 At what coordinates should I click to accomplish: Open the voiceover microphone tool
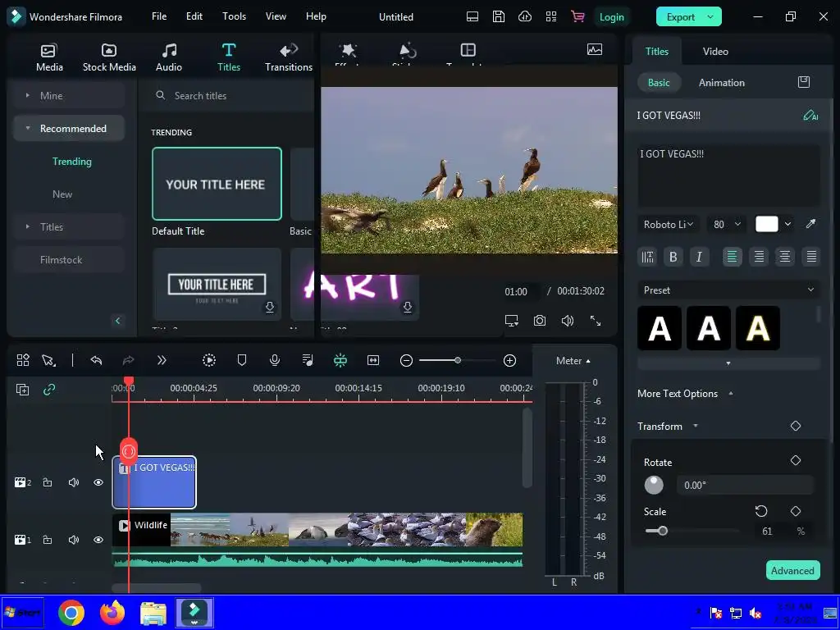tap(275, 360)
